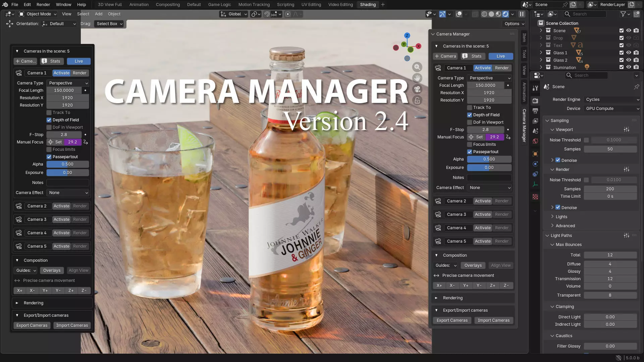Select rendered viewport shading mode icon
The image size is (644, 362).
[x=505, y=14]
